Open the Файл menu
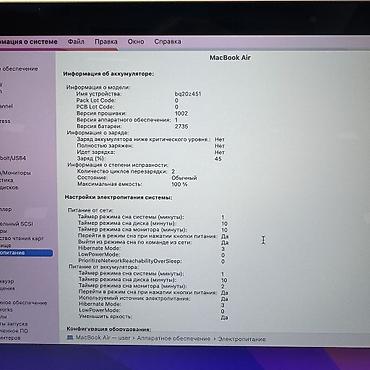Screen dimensions: 370x370 pos(76,42)
